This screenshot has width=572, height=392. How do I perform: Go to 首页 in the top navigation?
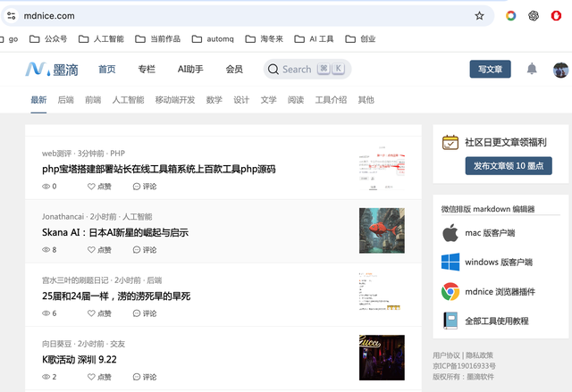(107, 70)
